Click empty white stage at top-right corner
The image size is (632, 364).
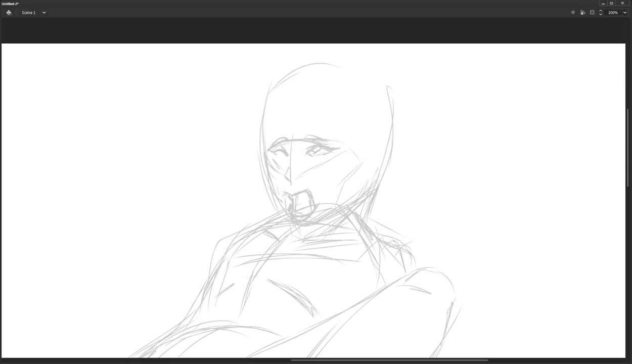coord(607,56)
